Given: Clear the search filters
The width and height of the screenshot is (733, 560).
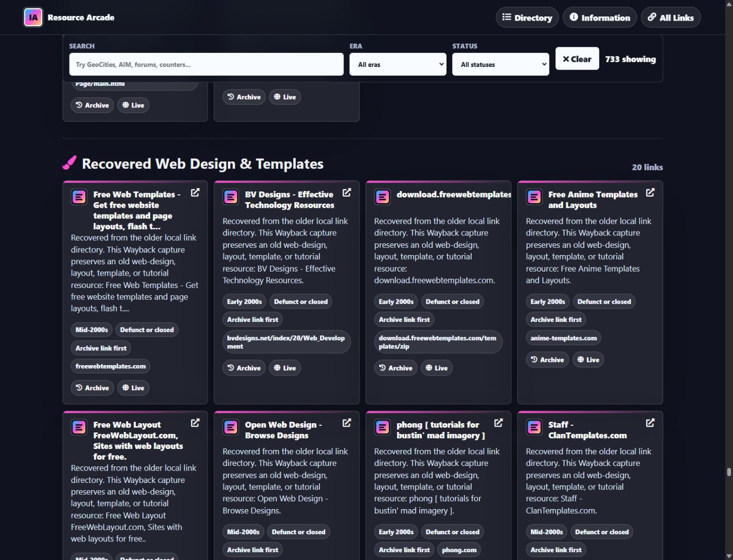Looking at the screenshot, I should tap(577, 59).
